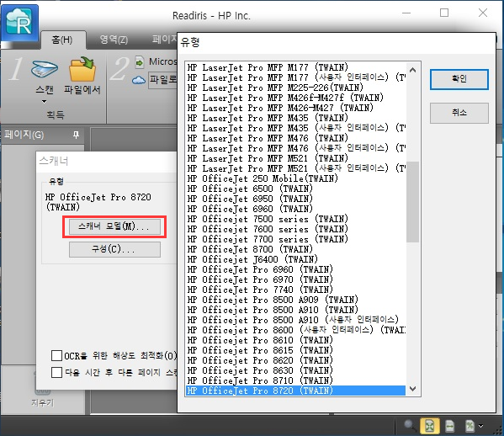504x436 pixels.
Task: Expand the dropdown arrow under 스캔
Action: 44,102
